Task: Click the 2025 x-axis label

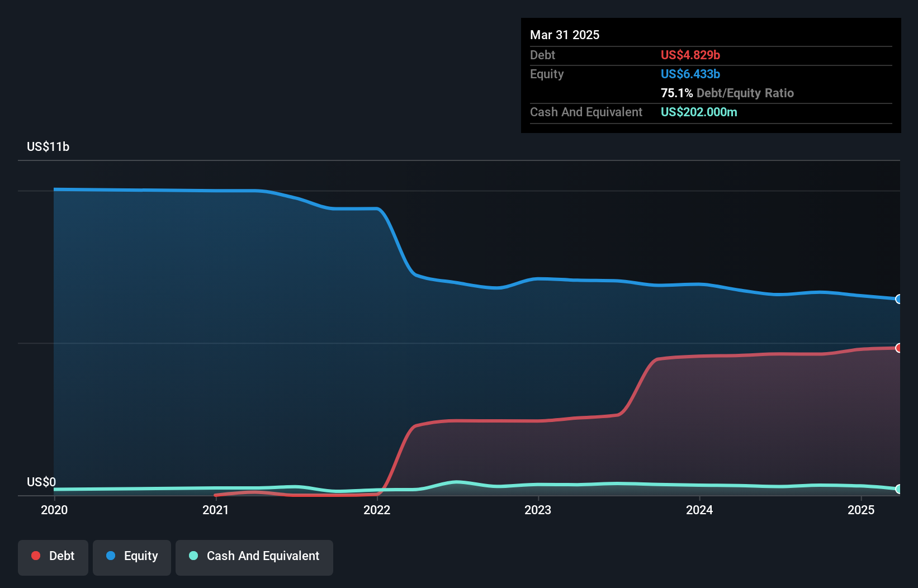Action: tap(861, 510)
